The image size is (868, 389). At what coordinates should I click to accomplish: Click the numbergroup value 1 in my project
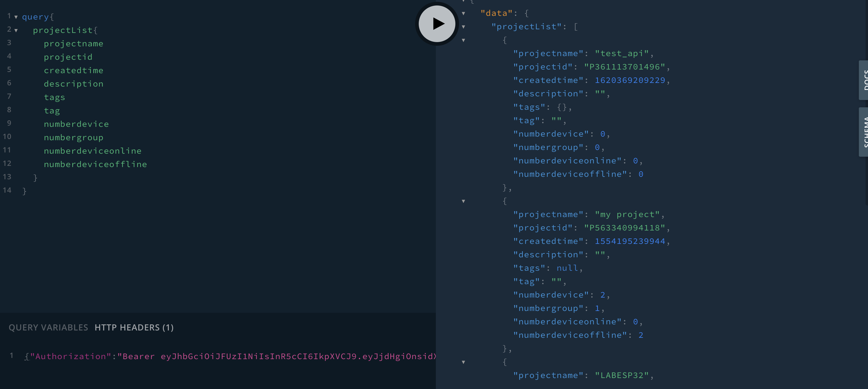coord(597,308)
